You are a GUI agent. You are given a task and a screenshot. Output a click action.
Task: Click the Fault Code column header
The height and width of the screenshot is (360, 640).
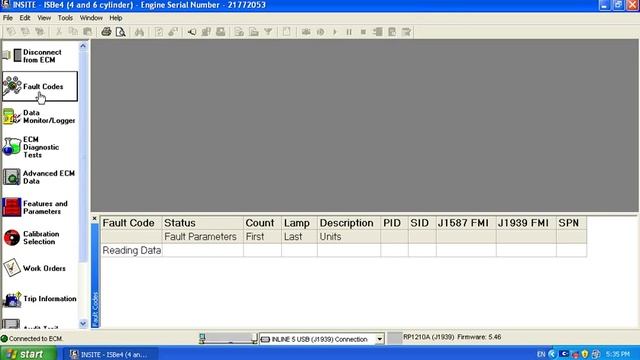click(131, 223)
